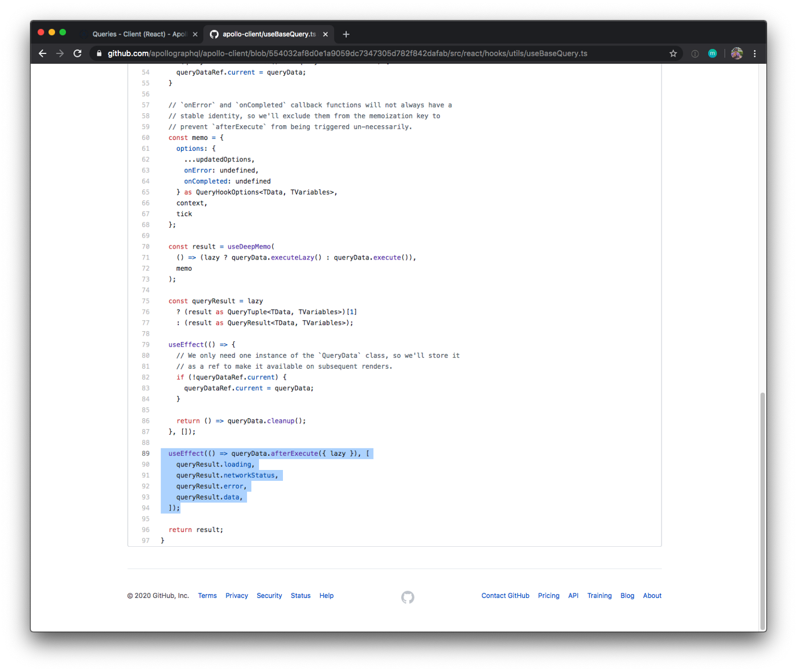Click 'tick' on line 67
The width and height of the screenshot is (797, 672).
click(x=184, y=214)
